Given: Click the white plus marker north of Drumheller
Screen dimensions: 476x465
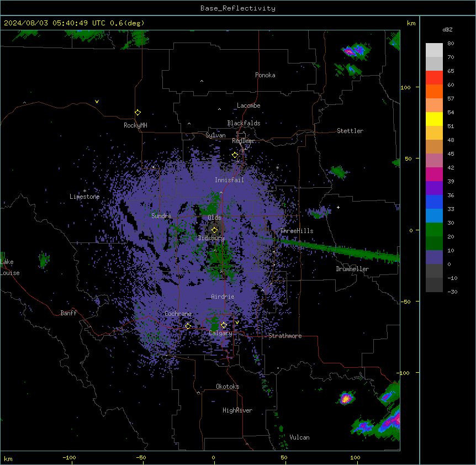Looking at the screenshot, I should 338,207.
